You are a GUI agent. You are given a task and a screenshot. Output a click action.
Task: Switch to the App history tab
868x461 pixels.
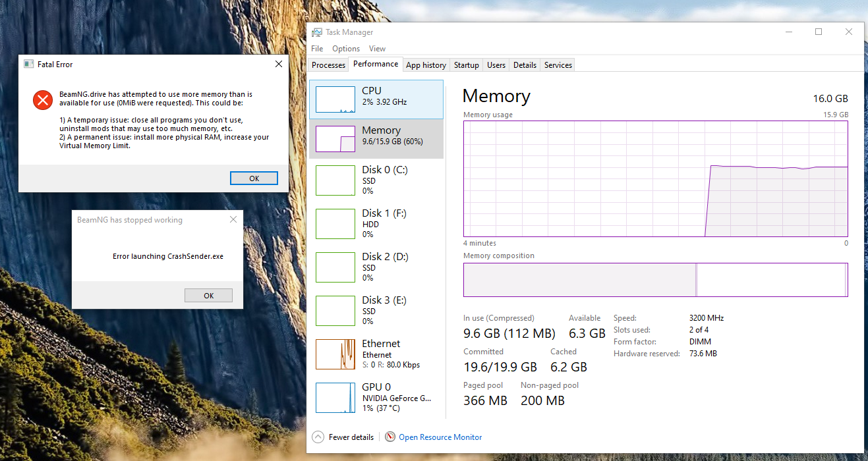[426, 65]
